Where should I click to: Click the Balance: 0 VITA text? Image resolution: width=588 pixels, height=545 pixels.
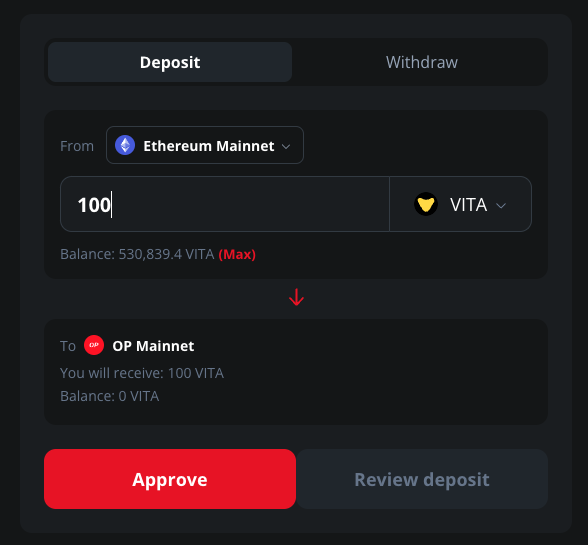[x=110, y=396]
